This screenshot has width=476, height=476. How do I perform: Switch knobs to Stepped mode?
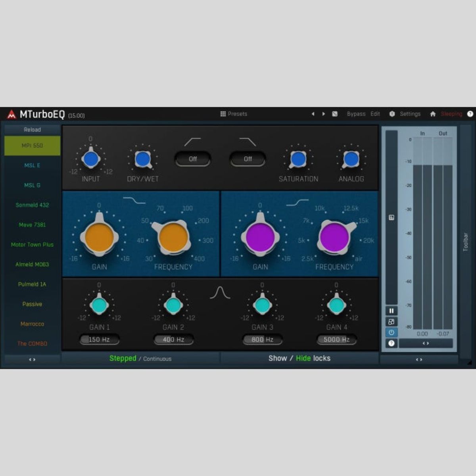click(x=123, y=358)
